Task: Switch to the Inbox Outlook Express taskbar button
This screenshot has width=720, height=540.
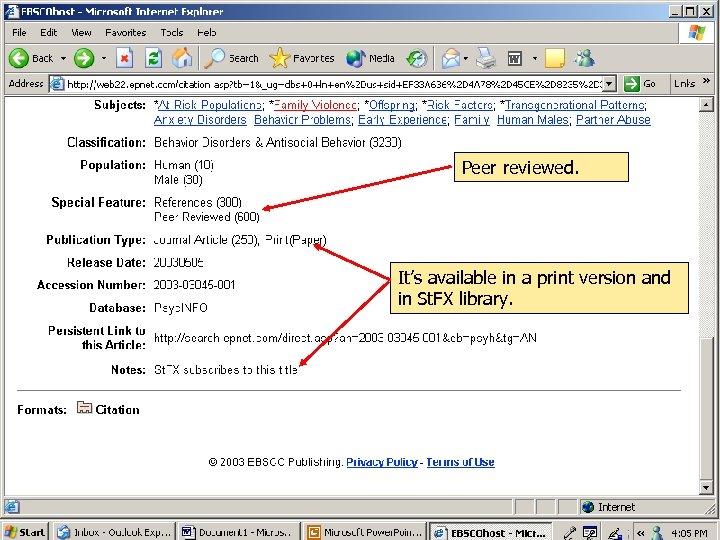Action: click(114, 532)
